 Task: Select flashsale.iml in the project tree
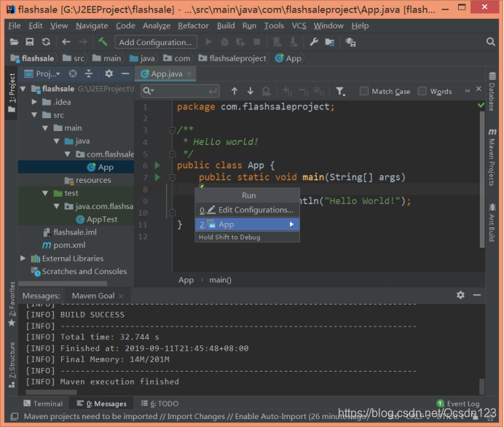75,232
